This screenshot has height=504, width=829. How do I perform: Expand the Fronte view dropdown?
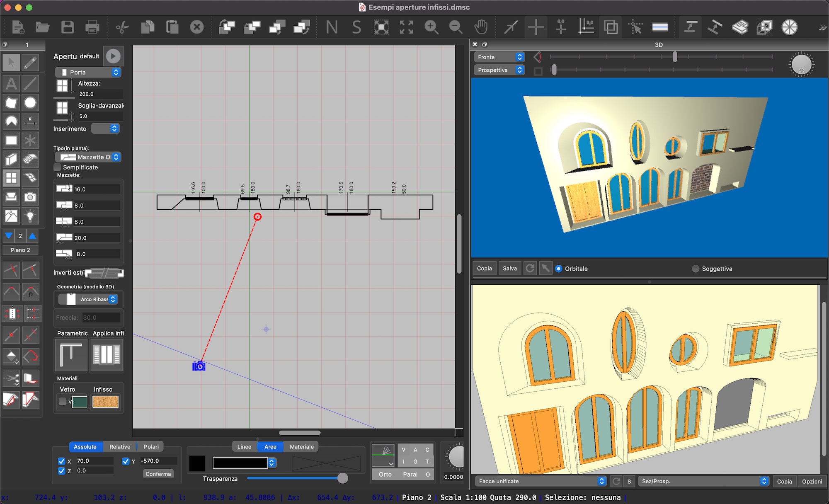[x=499, y=57]
